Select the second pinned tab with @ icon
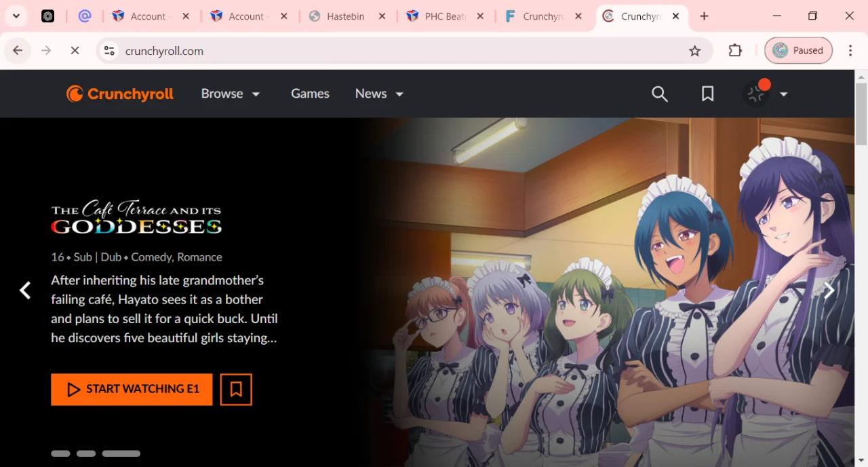This screenshot has width=868, height=467. [85, 16]
